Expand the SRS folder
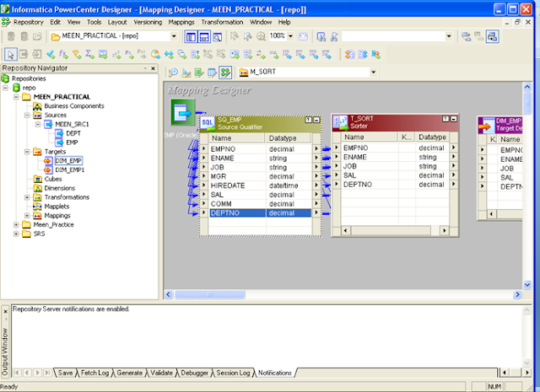This screenshot has width=540, height=392. pos(16,234)
